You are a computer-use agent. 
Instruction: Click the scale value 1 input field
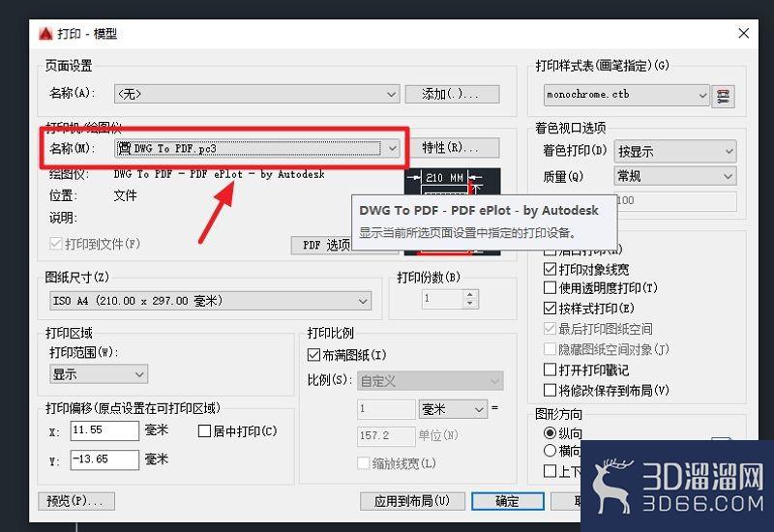tap(386, 409)
